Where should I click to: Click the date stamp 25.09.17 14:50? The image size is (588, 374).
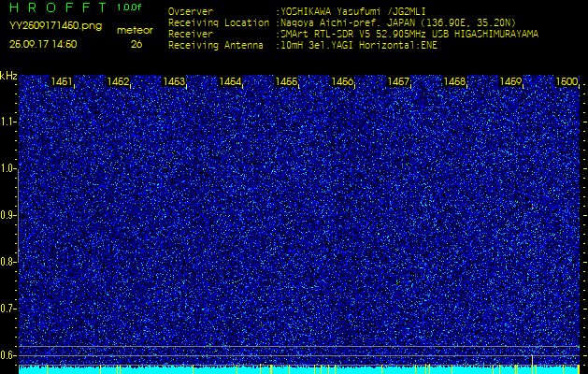(x=43, y=44)
